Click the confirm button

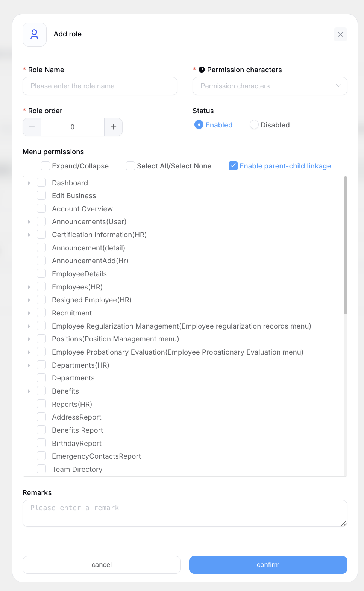pos(268,565)
